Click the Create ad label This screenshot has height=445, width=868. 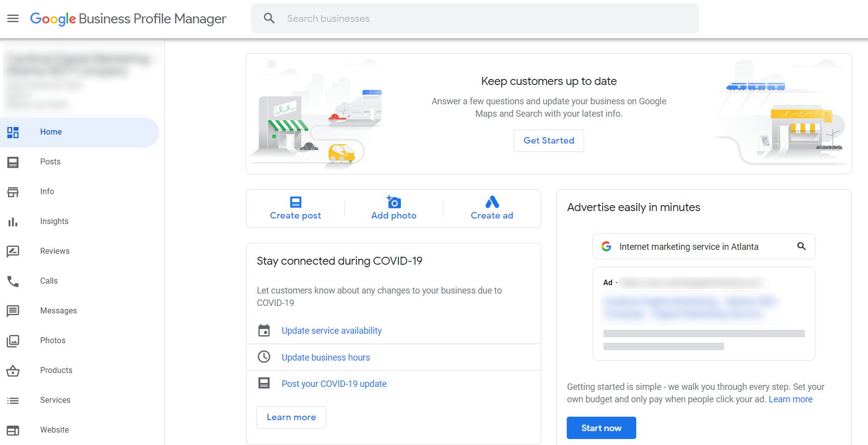coord(492,216)
